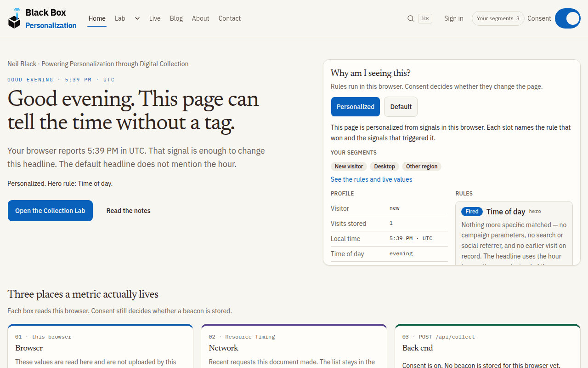Click the Network card heading
588x368 pixels.
click(x=224, y=348)
